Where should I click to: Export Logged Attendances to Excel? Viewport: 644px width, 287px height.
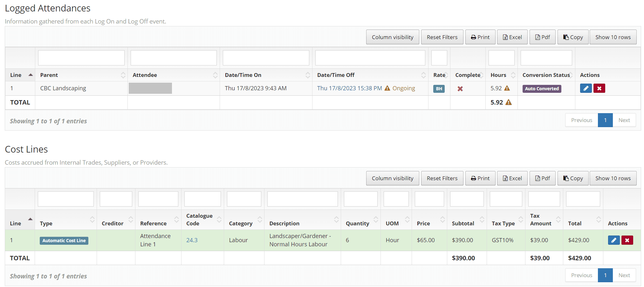click(512, 37)
